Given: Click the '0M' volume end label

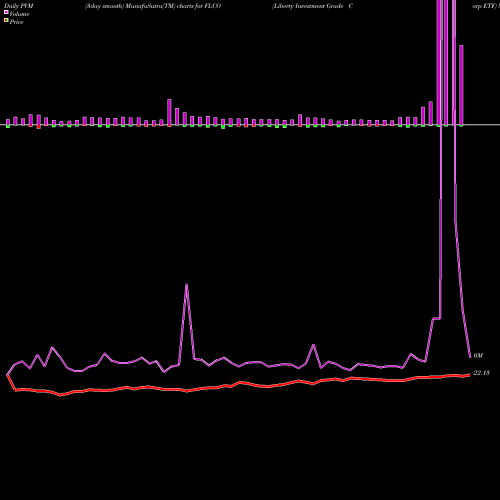Looking at the screenshot, I should coord(478,356).
